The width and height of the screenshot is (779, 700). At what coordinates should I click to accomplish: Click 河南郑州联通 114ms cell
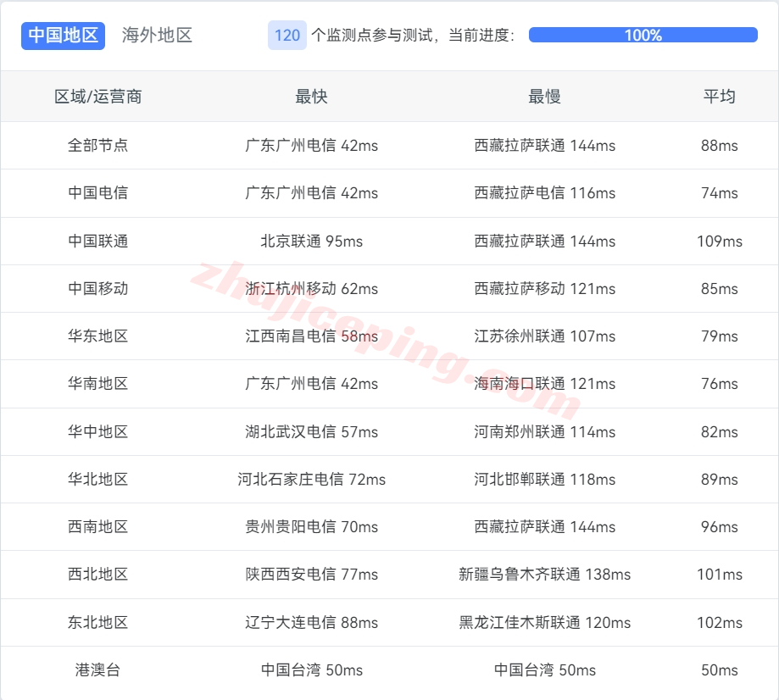click(544, 431)
